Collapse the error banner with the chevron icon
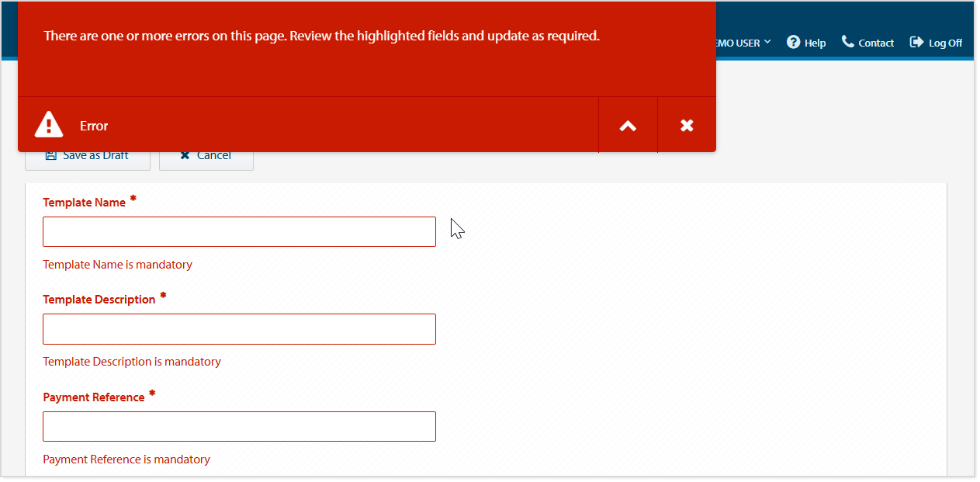980x482 pixels. (x=627, y=124)
